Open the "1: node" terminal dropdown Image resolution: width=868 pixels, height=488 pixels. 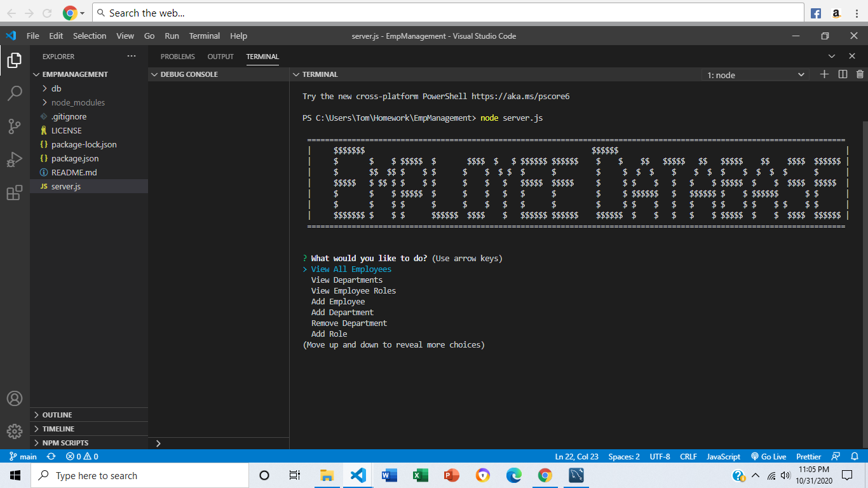pyautogui.click(x=755, y=74)
